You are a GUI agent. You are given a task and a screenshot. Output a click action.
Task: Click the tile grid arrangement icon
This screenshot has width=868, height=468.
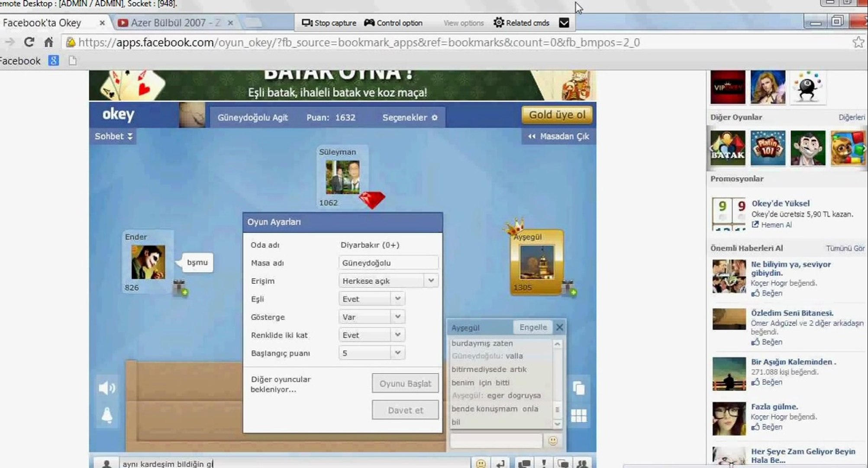coord(579,416)
